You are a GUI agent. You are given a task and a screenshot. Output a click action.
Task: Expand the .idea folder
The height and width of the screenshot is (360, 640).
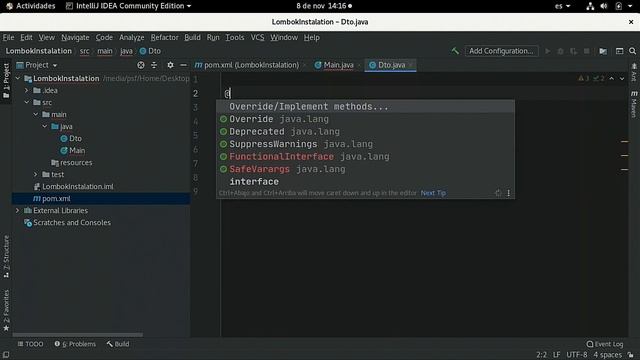[x=27, y=90]
